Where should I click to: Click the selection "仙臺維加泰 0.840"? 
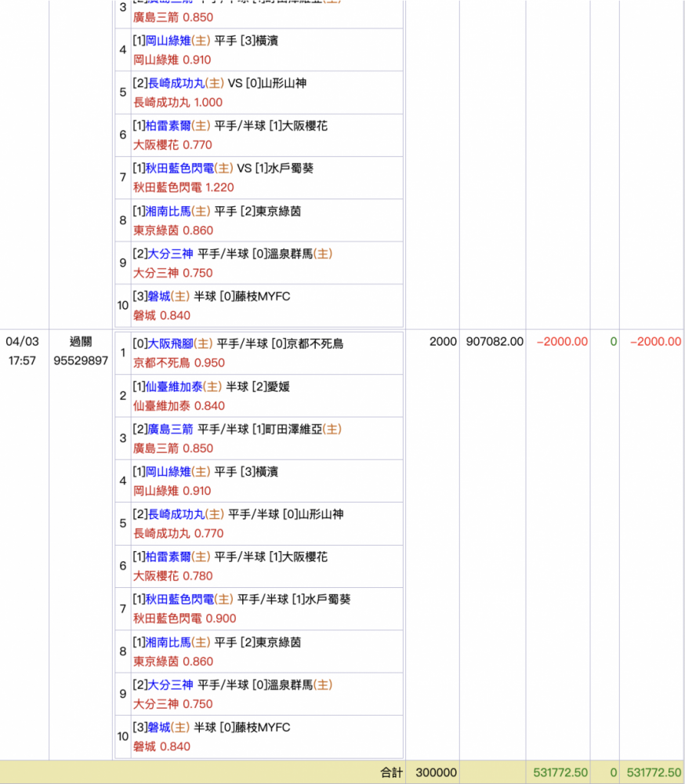(x=179, y=406)
